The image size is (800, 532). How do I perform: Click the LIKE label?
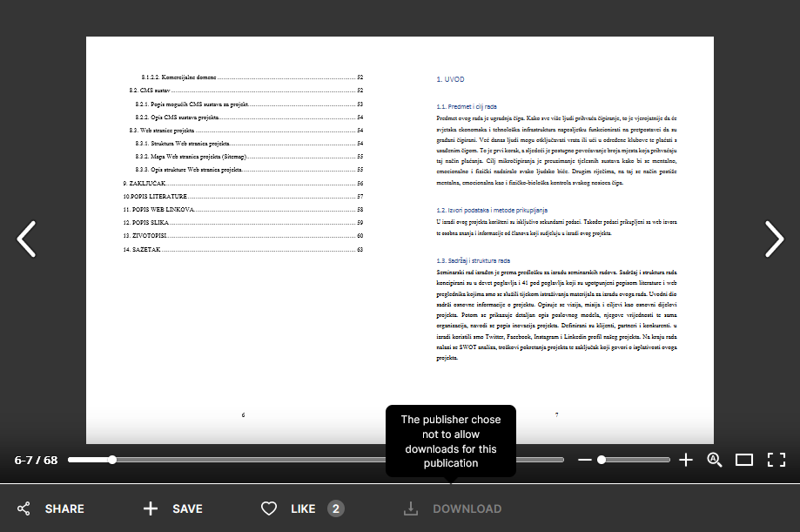click(303, 509)
